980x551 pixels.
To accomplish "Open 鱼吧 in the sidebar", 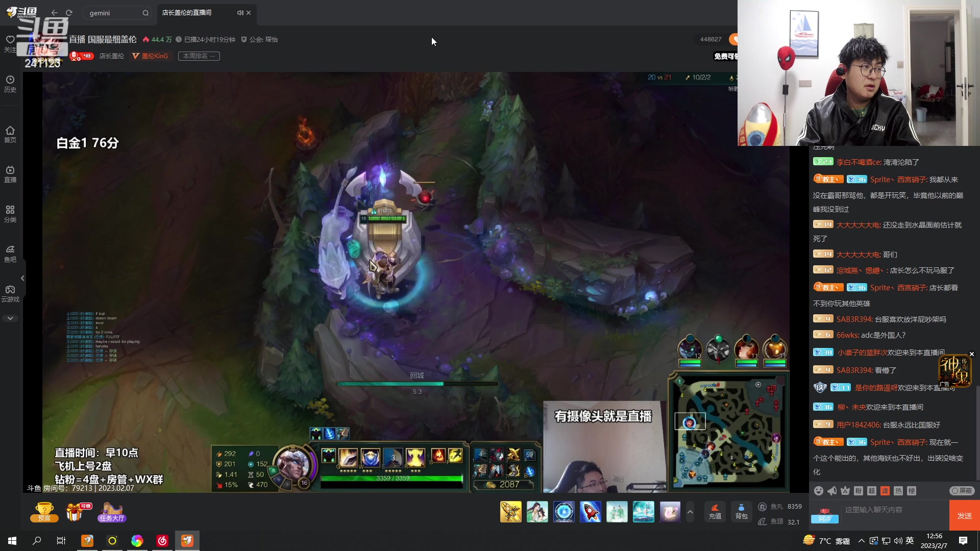I will pyautogui.click(x=10, y=254).
